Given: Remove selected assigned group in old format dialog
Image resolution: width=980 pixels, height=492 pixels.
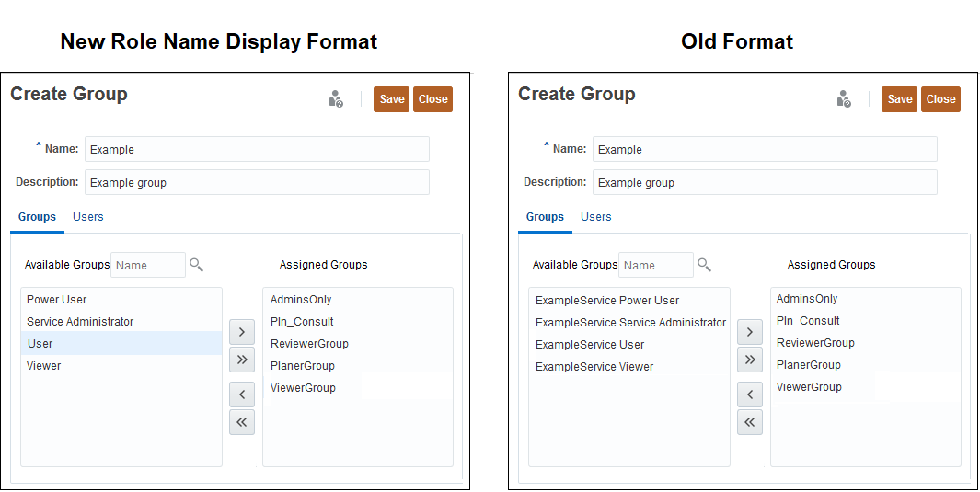Looking at the screenshot, I should (x=750, y=395).
